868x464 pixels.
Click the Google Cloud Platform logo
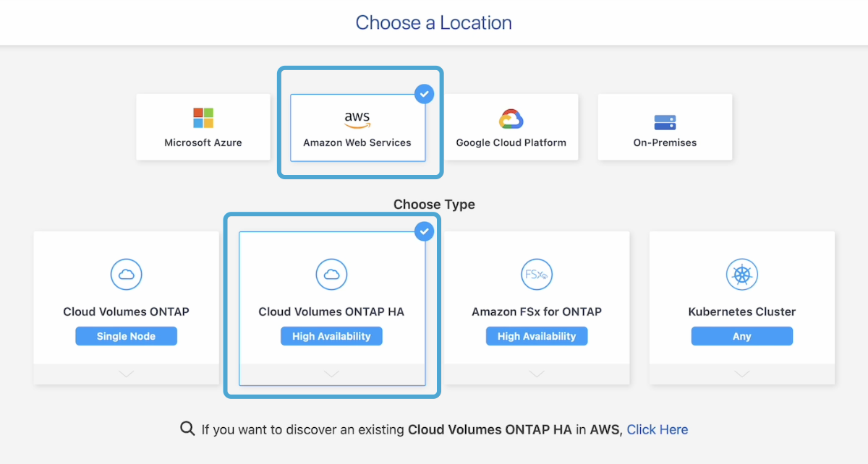point(511,119)
